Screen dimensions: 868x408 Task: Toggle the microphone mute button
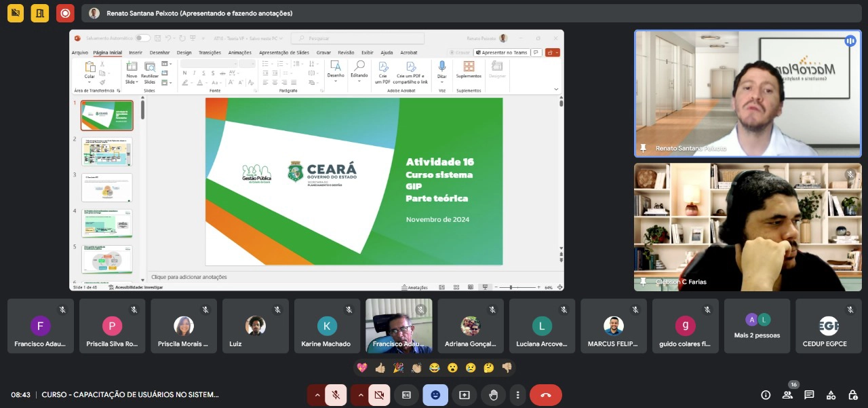(x=336, y=394)
